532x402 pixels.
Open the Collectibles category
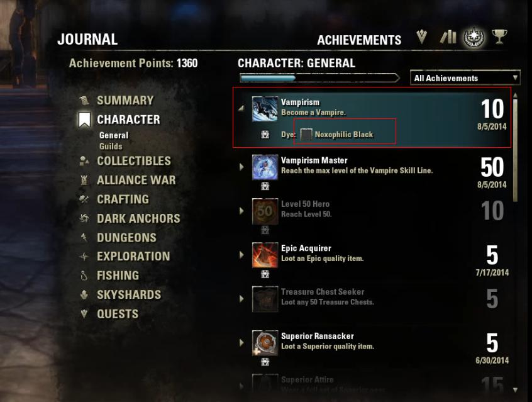pyautogui.click(x=134, y=160)
